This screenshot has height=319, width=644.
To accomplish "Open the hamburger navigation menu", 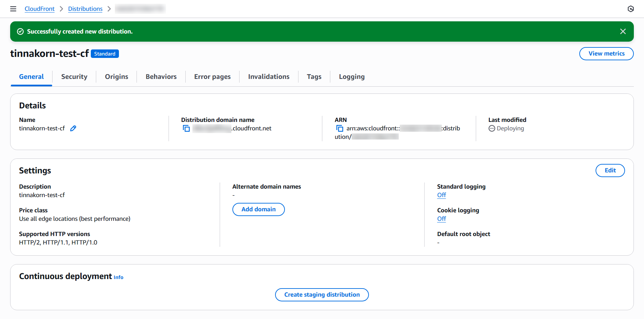I will pos(13,9).
